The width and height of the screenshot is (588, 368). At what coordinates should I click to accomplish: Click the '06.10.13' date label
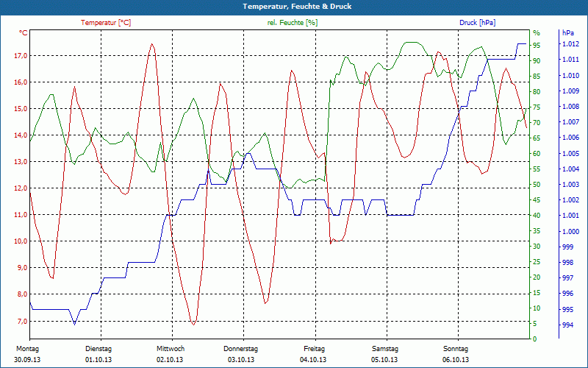click(456, 360)
